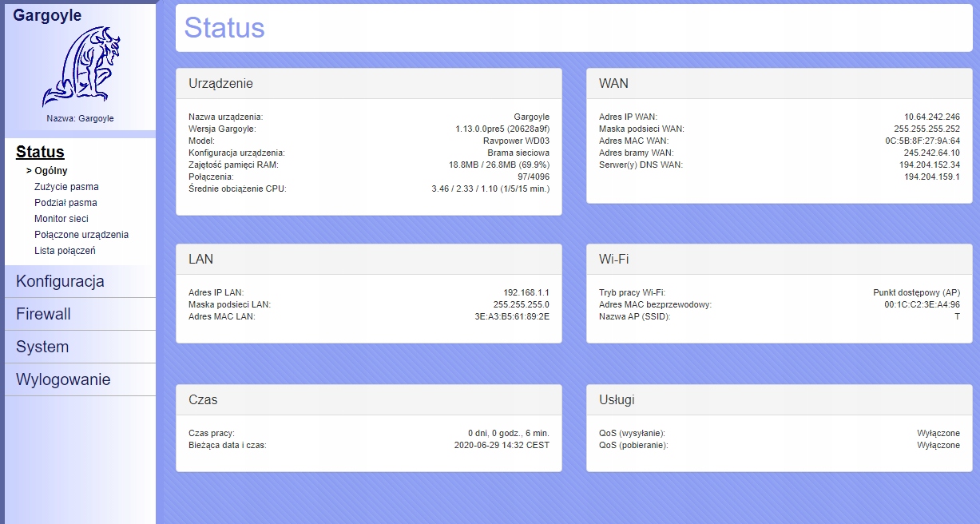Click the Usługi panel header
Screen dimensions: 980x524
click(x=617, y=399)
